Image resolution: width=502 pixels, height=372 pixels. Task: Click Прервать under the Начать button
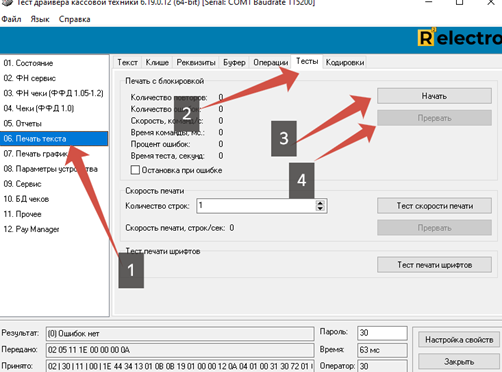[x=434, y=118]
